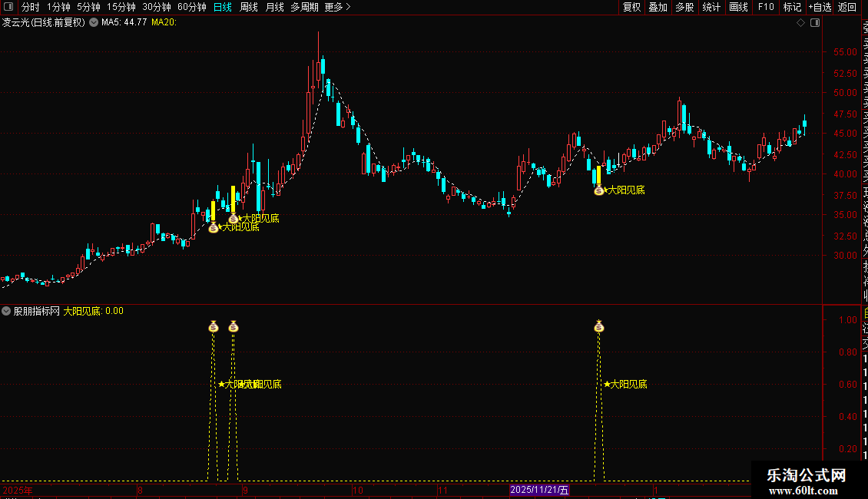Screen dimensions: 868x499
Task: Expand main chart indicator dropdown next to 凌云光
Action: (x=94, y=22)
